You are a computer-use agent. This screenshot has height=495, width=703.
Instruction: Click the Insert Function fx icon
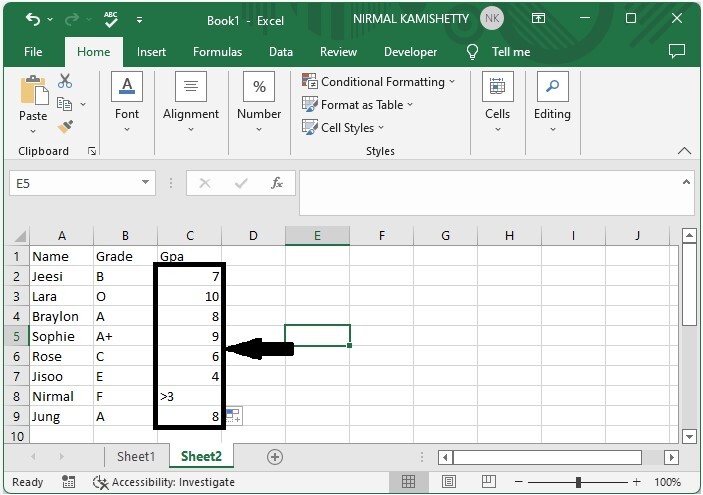[277, 183]
